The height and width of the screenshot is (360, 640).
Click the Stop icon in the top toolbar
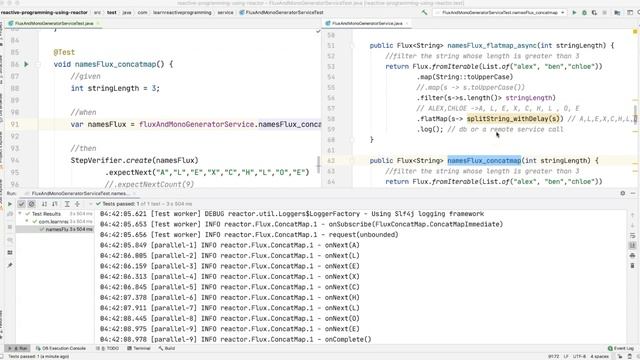click(x=604, y=13)
